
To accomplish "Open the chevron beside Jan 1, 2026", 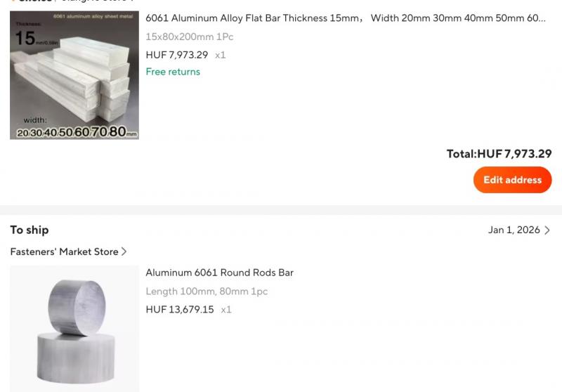I will pyautogui.click(x=547, y=230).
